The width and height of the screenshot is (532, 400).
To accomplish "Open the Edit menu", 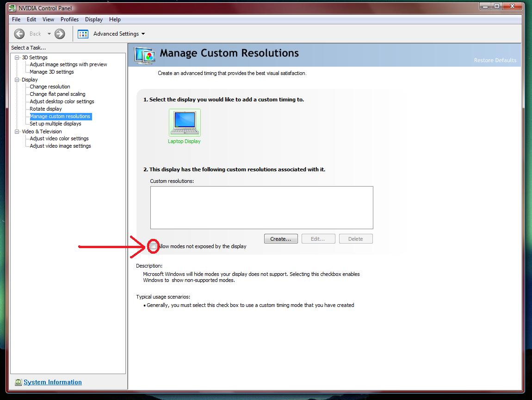I will 31,19.
